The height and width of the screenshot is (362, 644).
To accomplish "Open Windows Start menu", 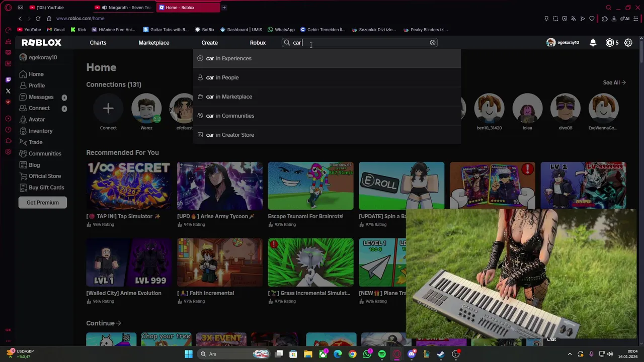I will pyautogui.click(x=189, y=354).
